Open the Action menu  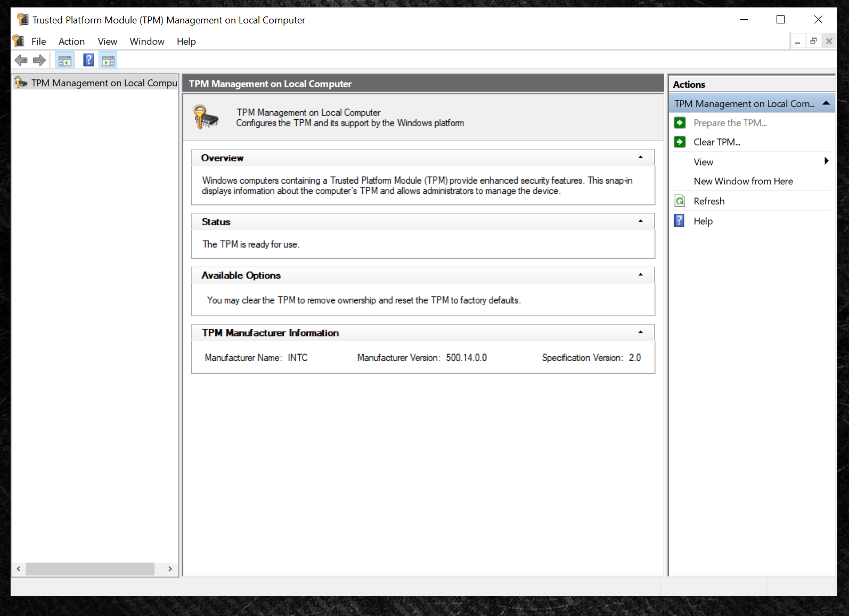(x=71, y=42)
